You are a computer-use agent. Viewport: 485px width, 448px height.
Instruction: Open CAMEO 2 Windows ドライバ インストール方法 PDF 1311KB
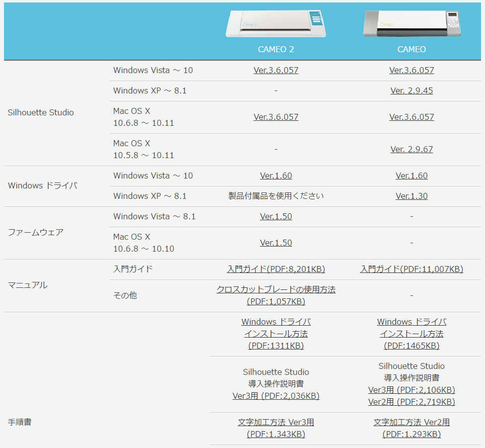[276, 334]
